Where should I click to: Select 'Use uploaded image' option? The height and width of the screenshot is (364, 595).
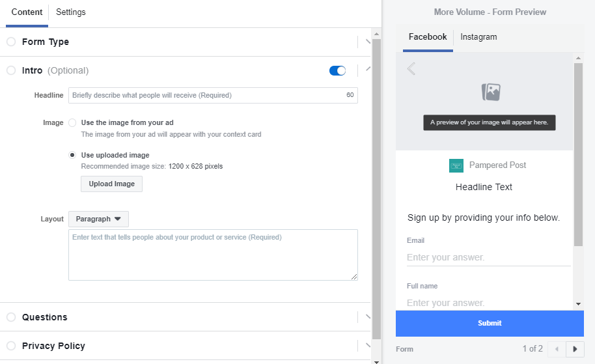click(x=72, y=155)
